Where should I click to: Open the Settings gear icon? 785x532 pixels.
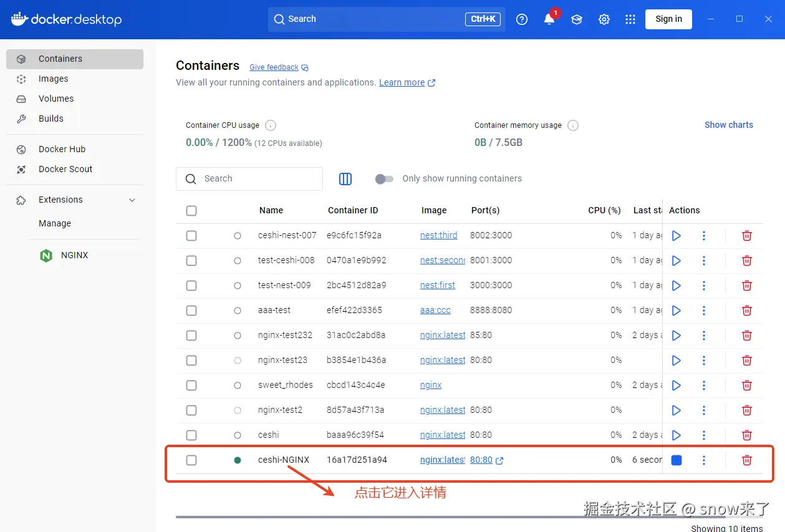coord(604,19)
